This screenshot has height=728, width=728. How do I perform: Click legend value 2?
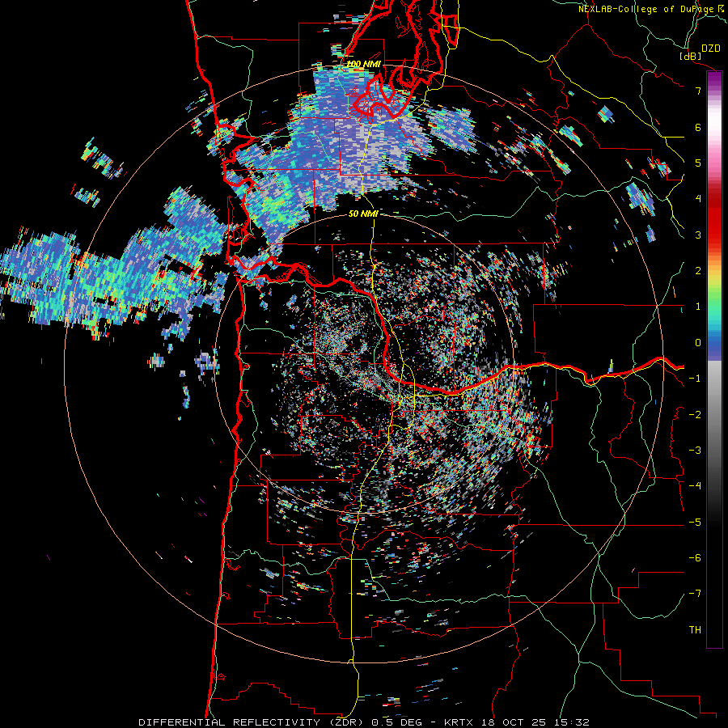point(698,271)
